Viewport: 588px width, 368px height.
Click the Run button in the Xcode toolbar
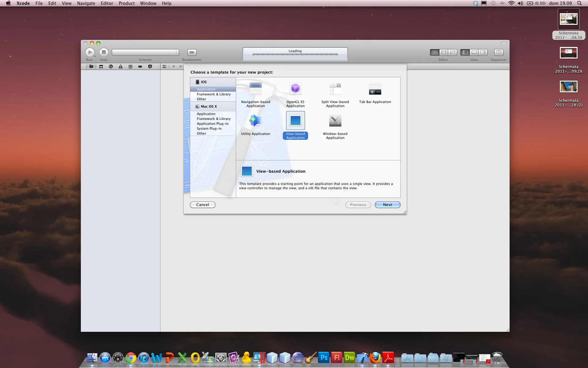[x=90, y=52]
